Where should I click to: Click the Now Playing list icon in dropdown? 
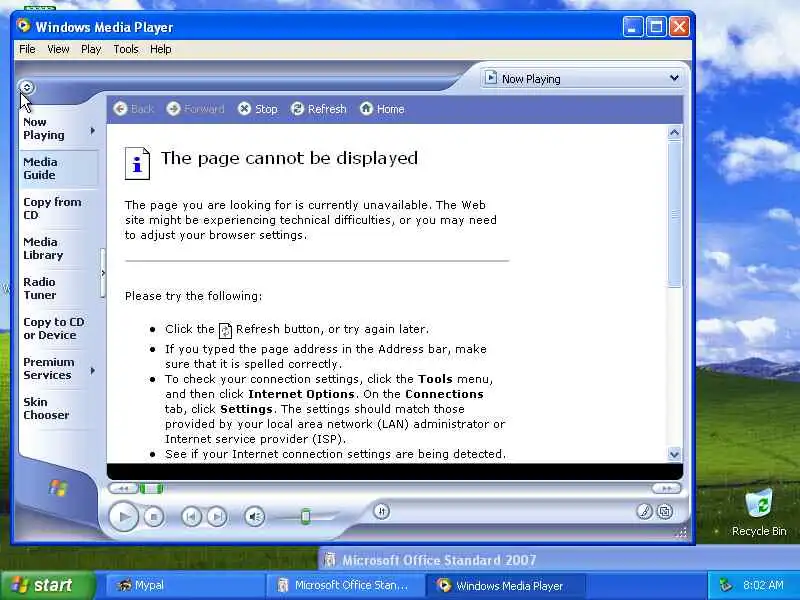coord(491,78)
